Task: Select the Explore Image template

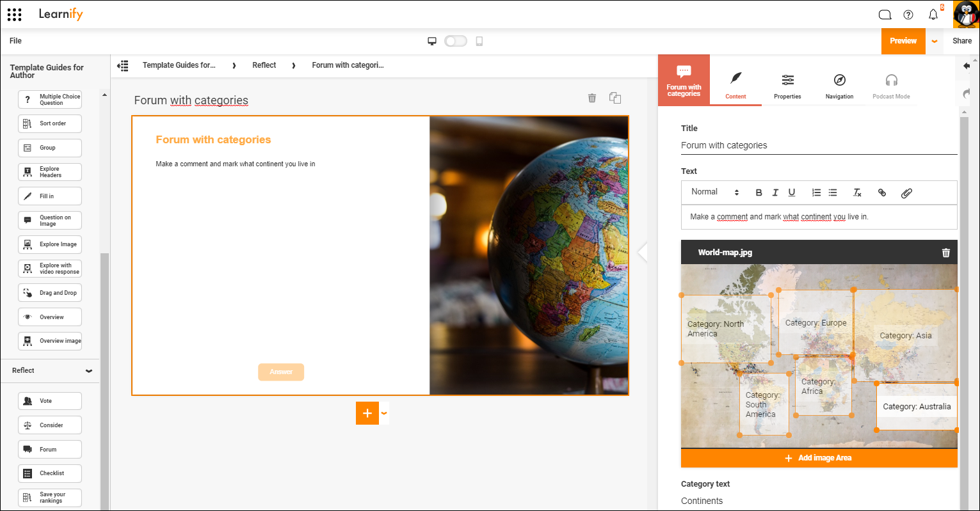Action: pyautogui.click(x=50, y=244)
